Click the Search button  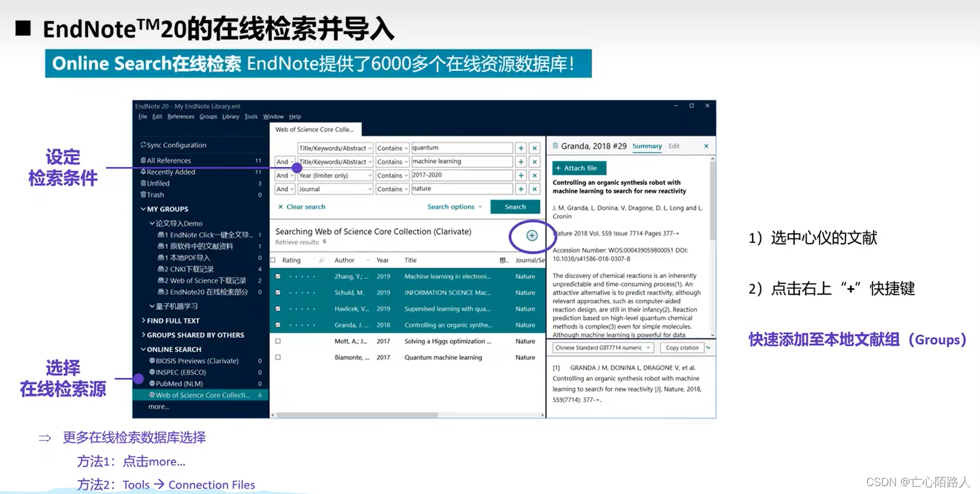(x=515, y=207)
